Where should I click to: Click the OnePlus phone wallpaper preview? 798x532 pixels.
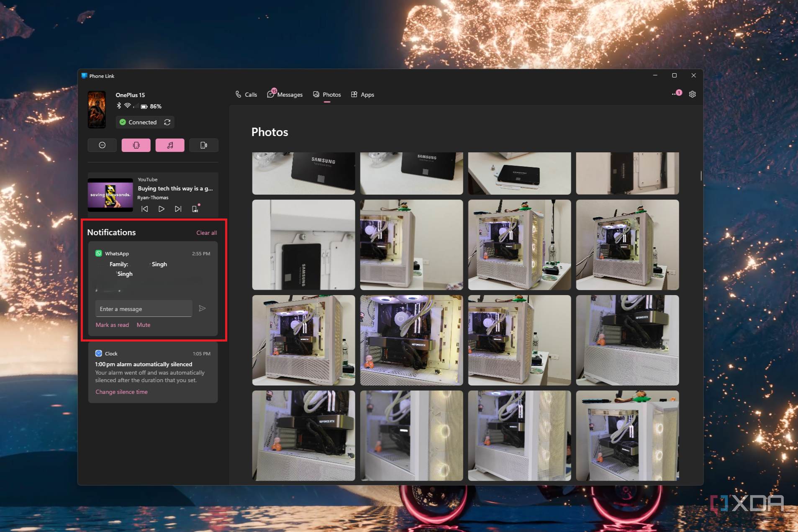pos(97,110)
